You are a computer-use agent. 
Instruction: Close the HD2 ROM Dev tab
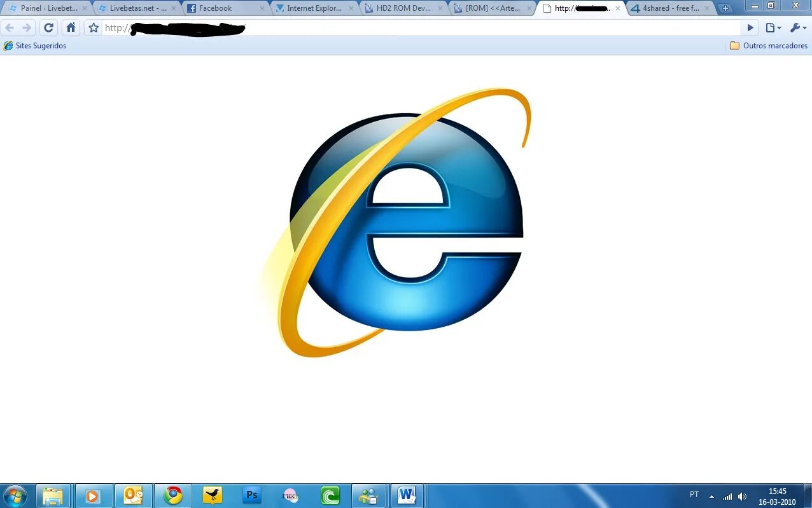coord(440,8)
